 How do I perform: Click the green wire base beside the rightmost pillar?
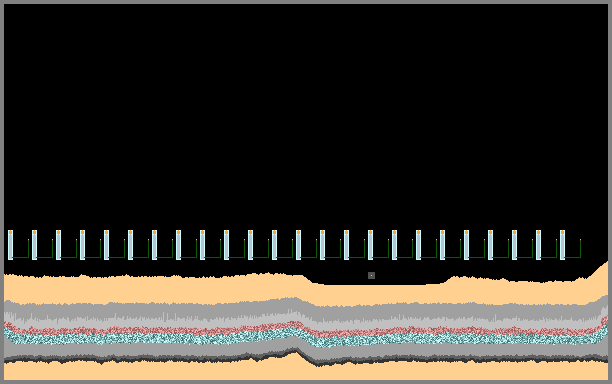coord(573,257)
